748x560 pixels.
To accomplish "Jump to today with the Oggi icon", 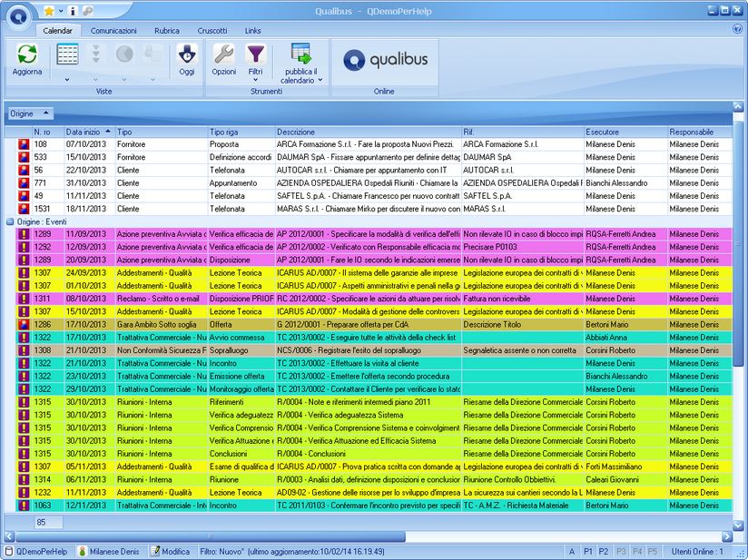I will [187, 54].
